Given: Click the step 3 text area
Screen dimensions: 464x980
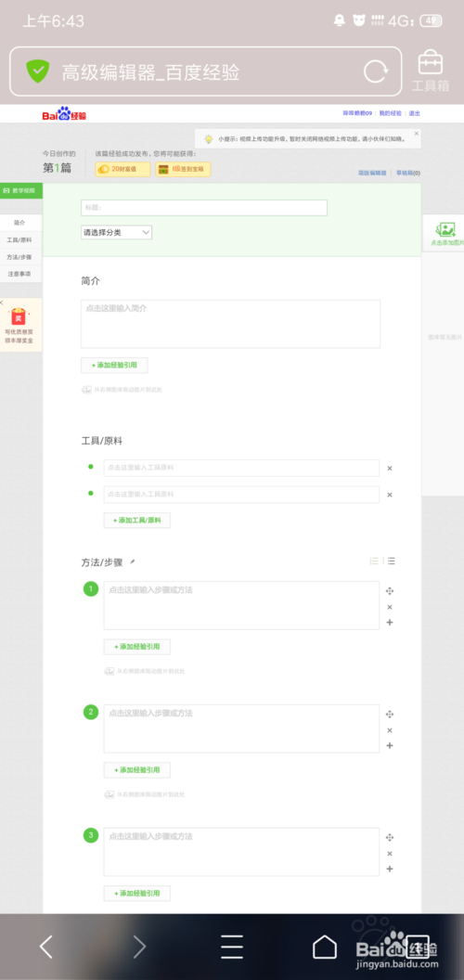Looking at the screenshot, I should [241, 852].
